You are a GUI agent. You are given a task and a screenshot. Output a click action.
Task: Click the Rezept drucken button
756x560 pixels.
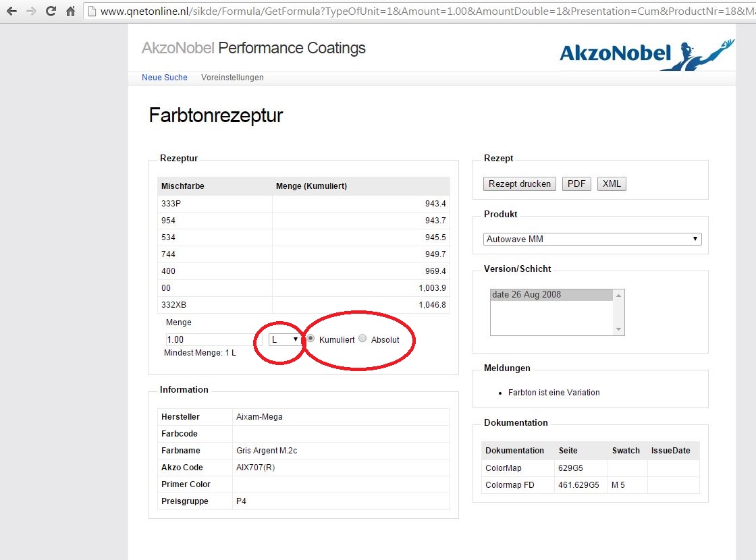(519, 184)
